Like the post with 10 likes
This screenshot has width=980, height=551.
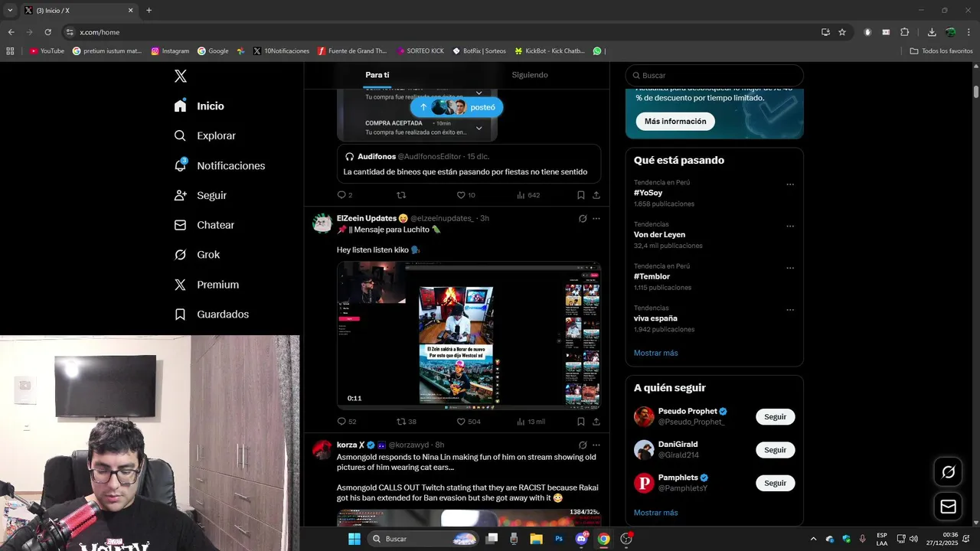pos(465,195)
